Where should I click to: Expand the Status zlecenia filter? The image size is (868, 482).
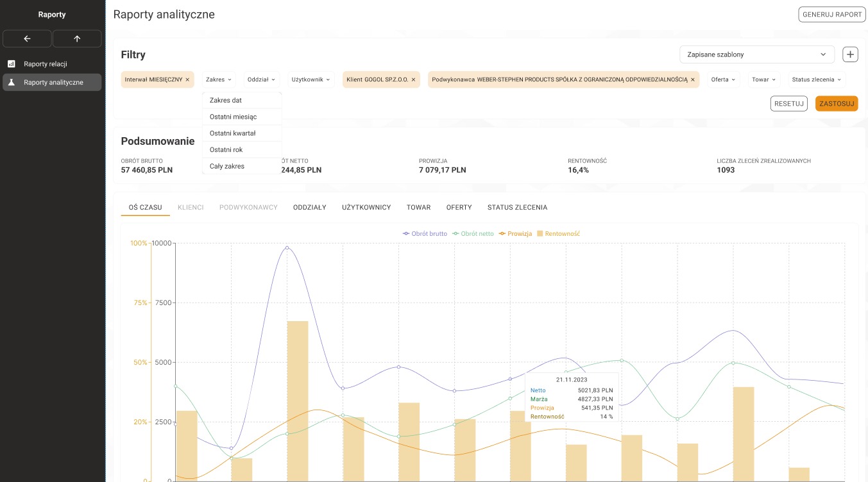pyautogui.click(x=816, y=79)
